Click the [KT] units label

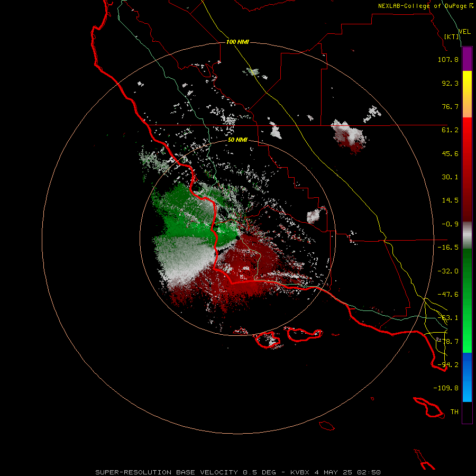452,36
